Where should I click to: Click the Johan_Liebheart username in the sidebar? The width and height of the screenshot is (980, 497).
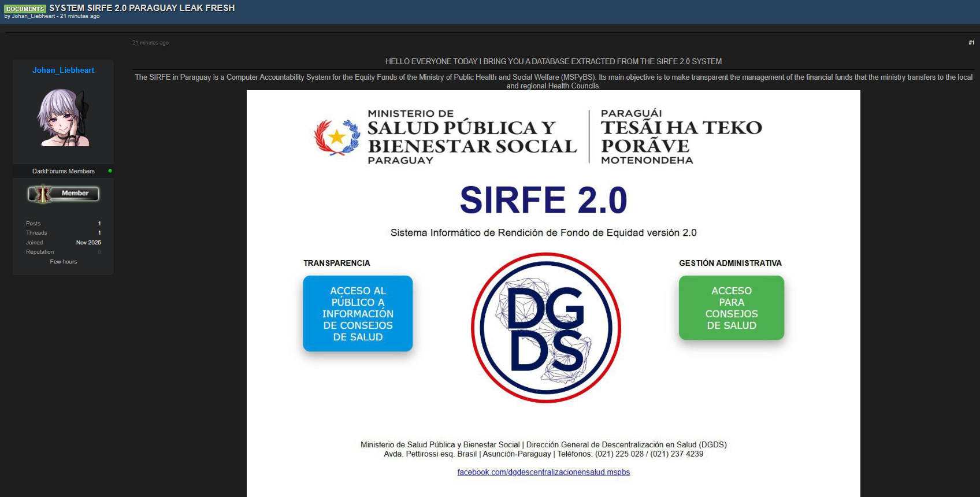63,70
